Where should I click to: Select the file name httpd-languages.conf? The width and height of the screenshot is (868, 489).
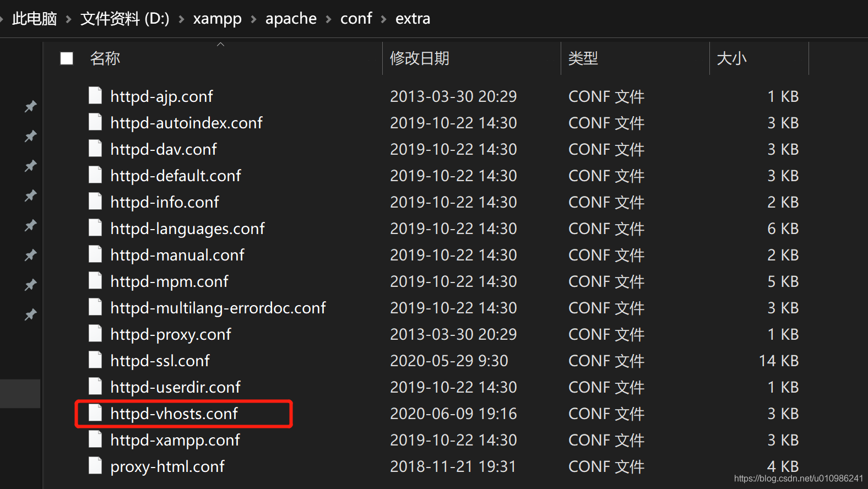coord(187,229)
